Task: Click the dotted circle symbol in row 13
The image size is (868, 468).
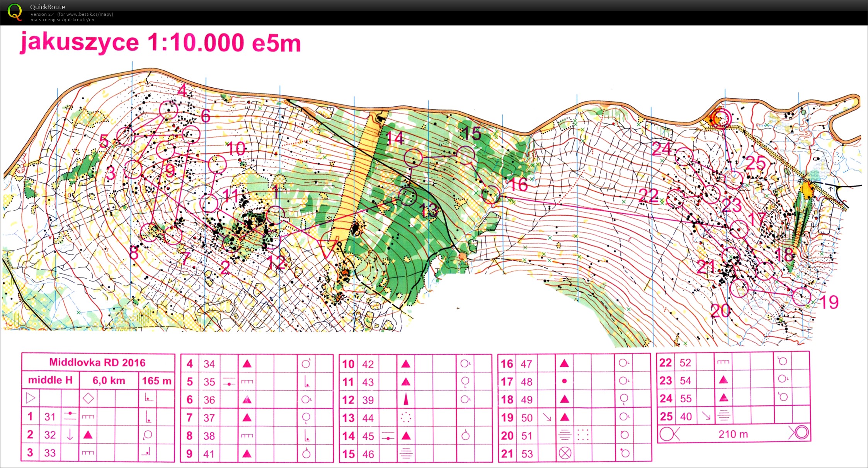Action: [x=406, y=417]
